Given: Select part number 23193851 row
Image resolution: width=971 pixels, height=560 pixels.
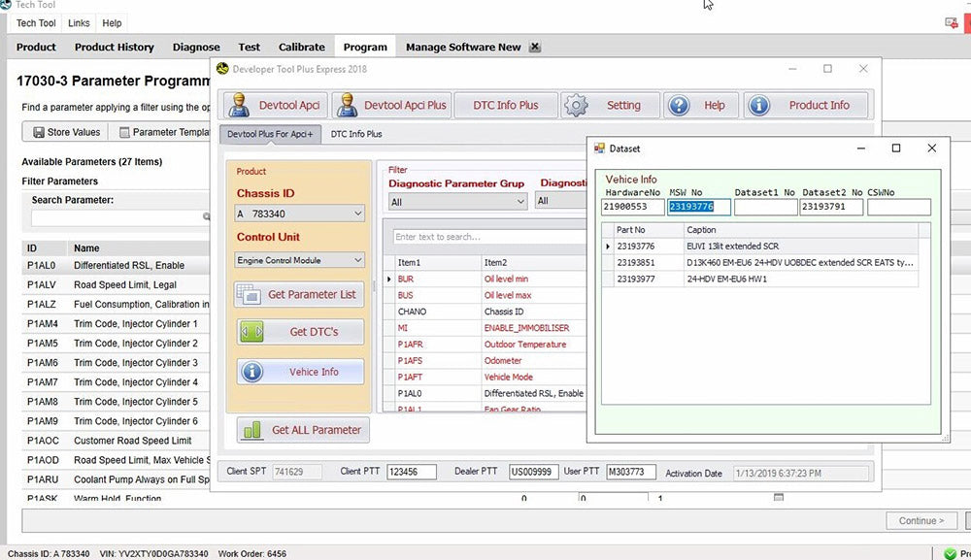Looking at the screenshot, I should (636, 262).
